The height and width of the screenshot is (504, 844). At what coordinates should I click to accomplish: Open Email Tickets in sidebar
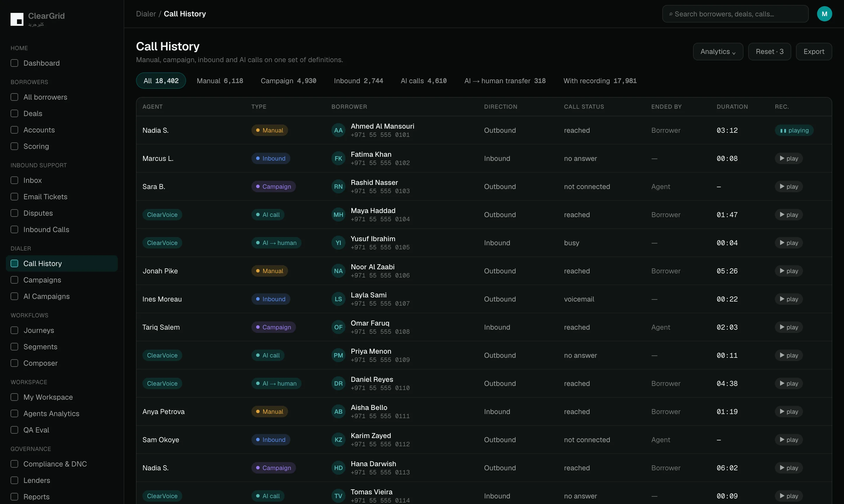coord(62,197)
